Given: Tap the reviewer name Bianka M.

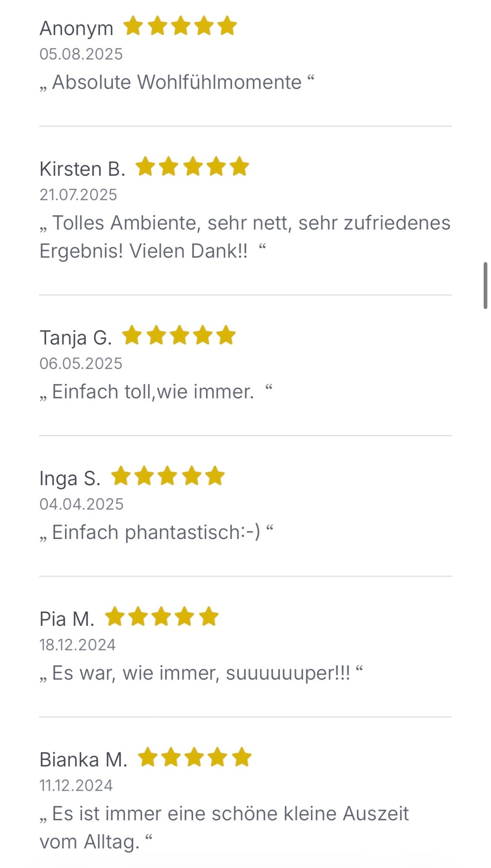Looking at the screenshot, I should (x=83, y=759).
